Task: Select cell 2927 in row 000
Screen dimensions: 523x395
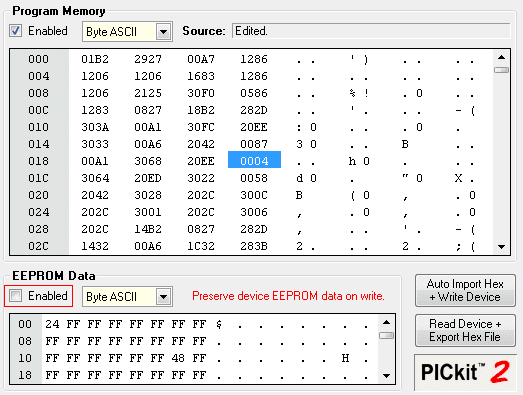Action: point(148,59)
